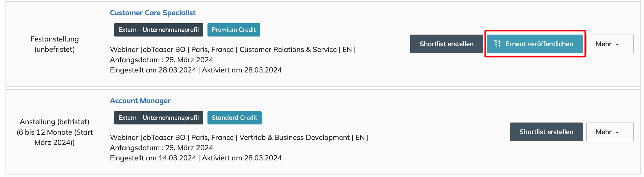Click the Eingestellt am 28.03.2024 date line

pyautogui.click(x=196, y=70)
